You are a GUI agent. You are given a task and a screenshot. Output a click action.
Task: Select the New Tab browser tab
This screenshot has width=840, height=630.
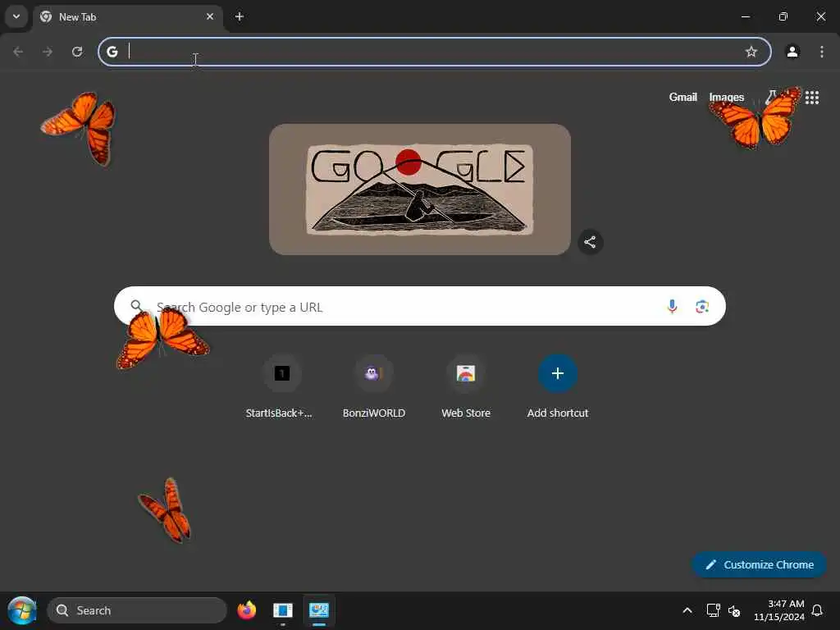point(127,17)
